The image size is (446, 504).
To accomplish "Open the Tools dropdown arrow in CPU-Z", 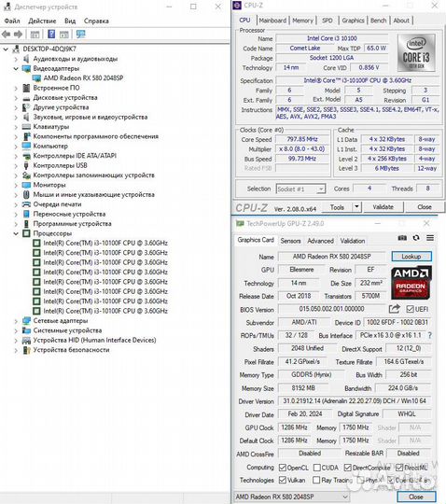I will click(356, 207).
